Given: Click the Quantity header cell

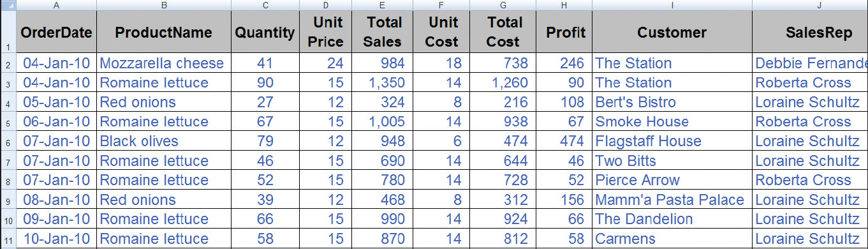Looking at the screenshot, I should 265,32.
